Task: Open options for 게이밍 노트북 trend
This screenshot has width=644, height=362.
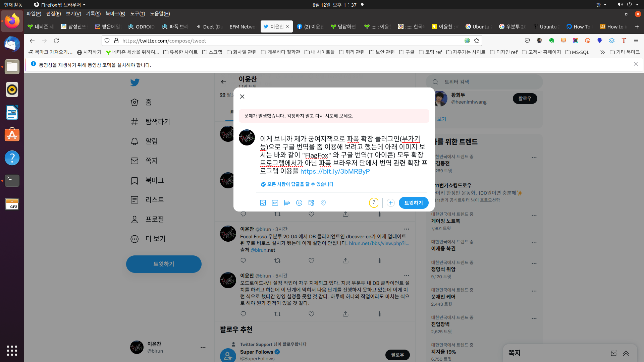Action: [x=534, y=215]
